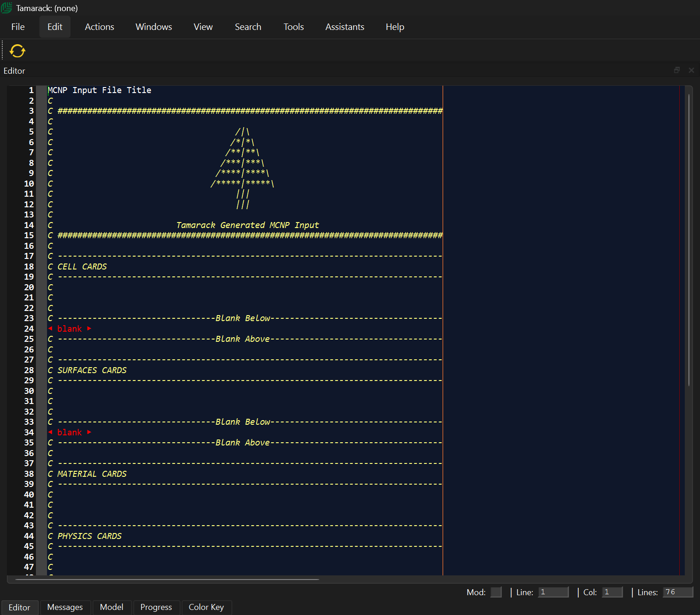Image resolution: width=700 pixels, height=615 pixels.
Task: Click the Lines count field
Action: [x=678, y=592]
